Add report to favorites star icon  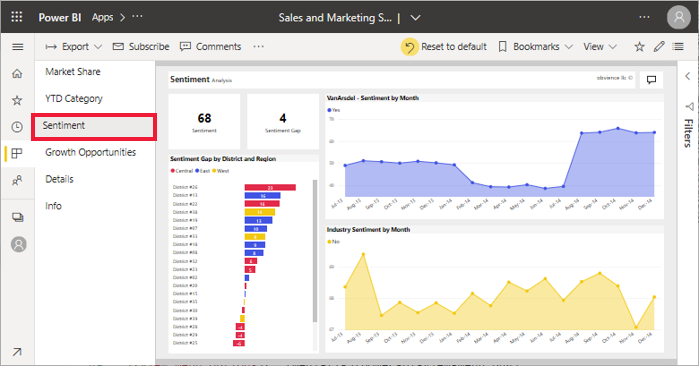[639, 46]
